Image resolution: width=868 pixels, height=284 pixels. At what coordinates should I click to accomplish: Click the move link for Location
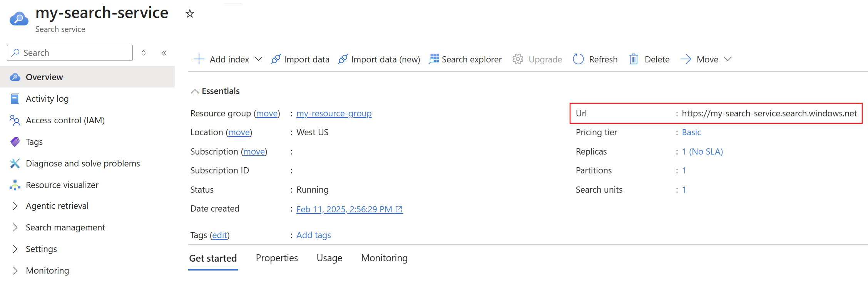point(239,132)
